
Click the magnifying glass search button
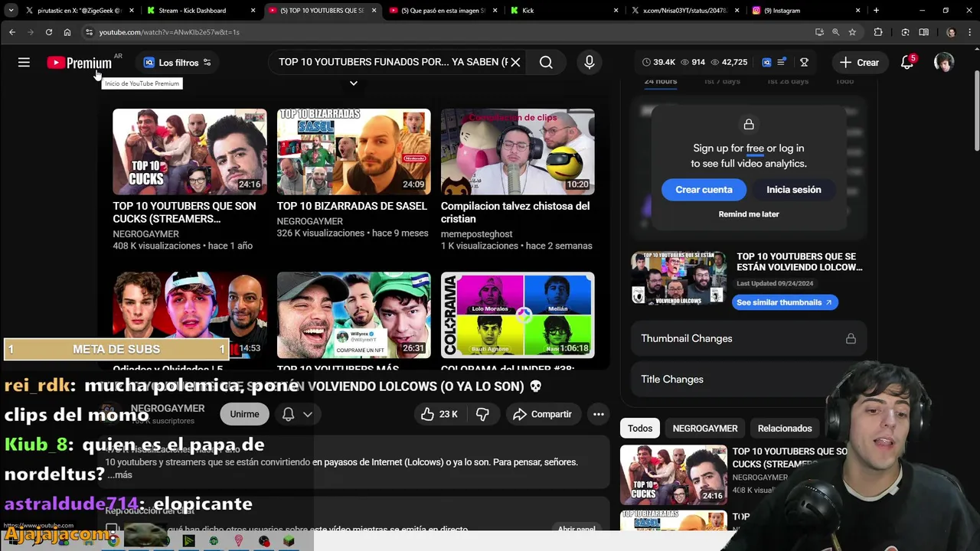point(546,63)
